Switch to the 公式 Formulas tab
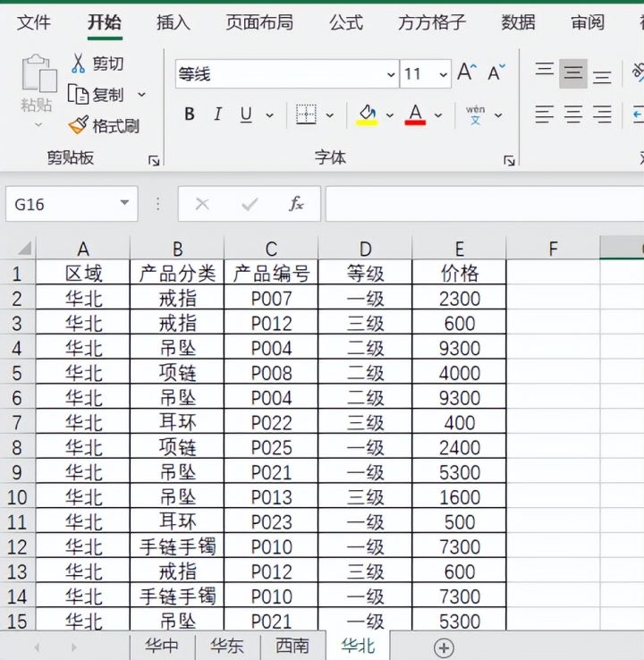 click(346, 21)
